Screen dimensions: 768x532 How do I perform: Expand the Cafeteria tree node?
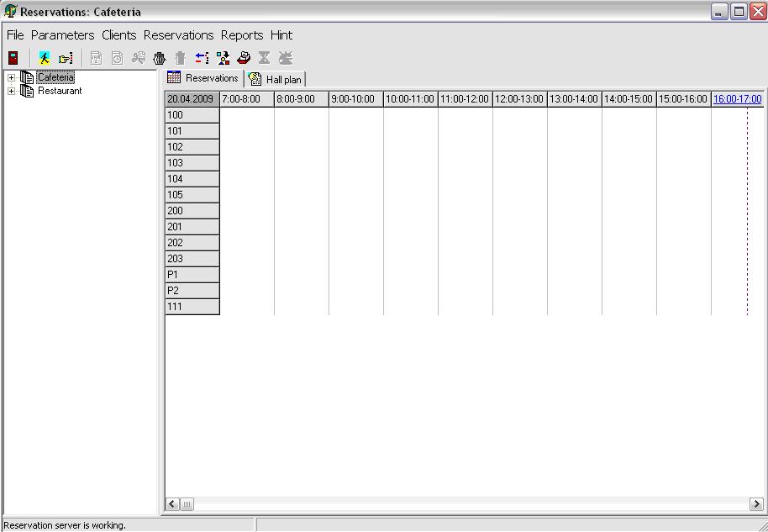(11, 77)
